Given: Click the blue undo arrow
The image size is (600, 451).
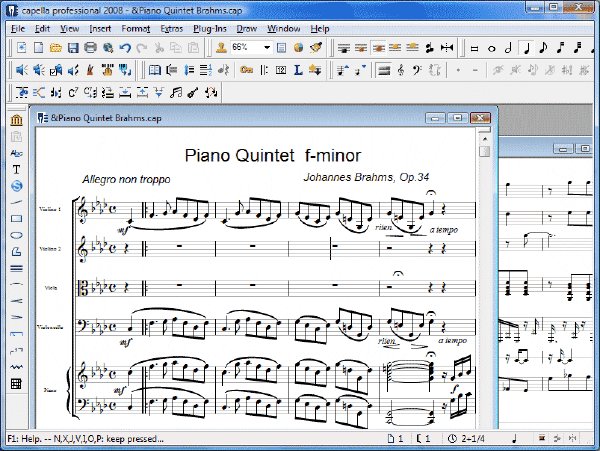Looking at the screenshot, I should coord(125,48).
